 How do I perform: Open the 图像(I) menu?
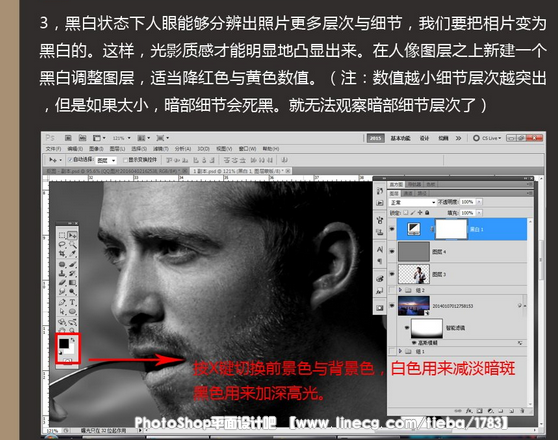click(96, 148)
